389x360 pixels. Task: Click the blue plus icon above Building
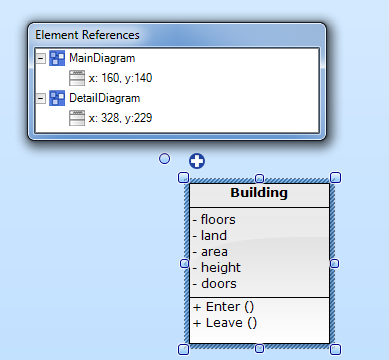[197, 161]
